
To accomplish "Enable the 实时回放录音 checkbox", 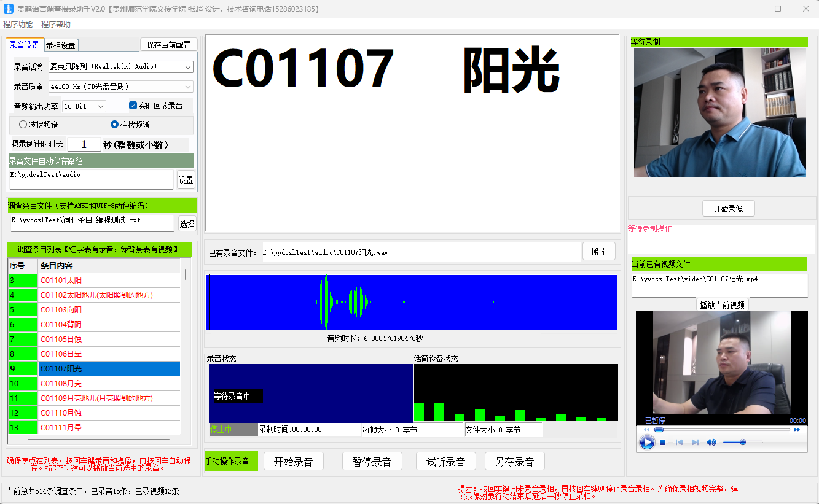I will [x=133, y=106].
